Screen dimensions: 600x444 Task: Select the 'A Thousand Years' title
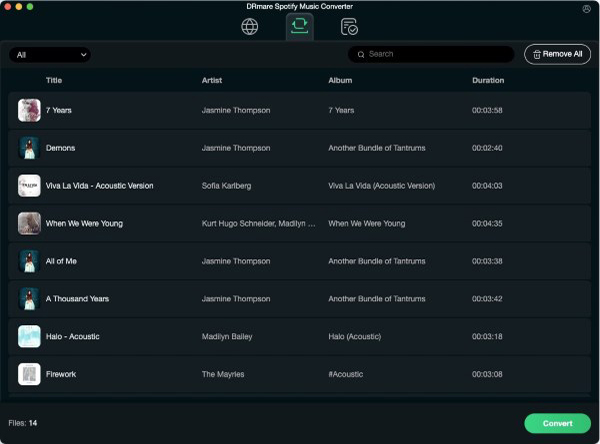[77, 299]
